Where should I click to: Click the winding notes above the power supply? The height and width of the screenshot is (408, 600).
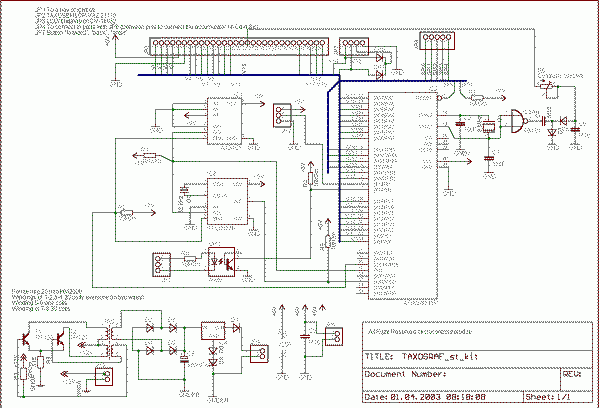click(78, 300)
